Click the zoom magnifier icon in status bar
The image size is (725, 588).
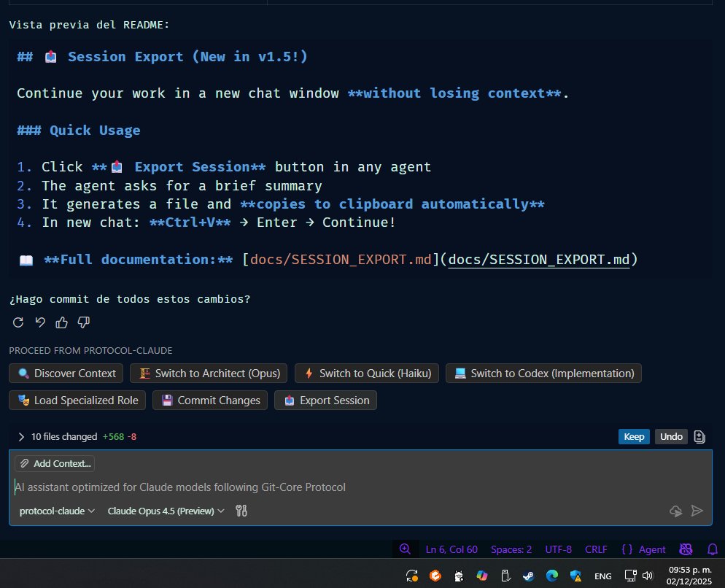pos(405,549)
